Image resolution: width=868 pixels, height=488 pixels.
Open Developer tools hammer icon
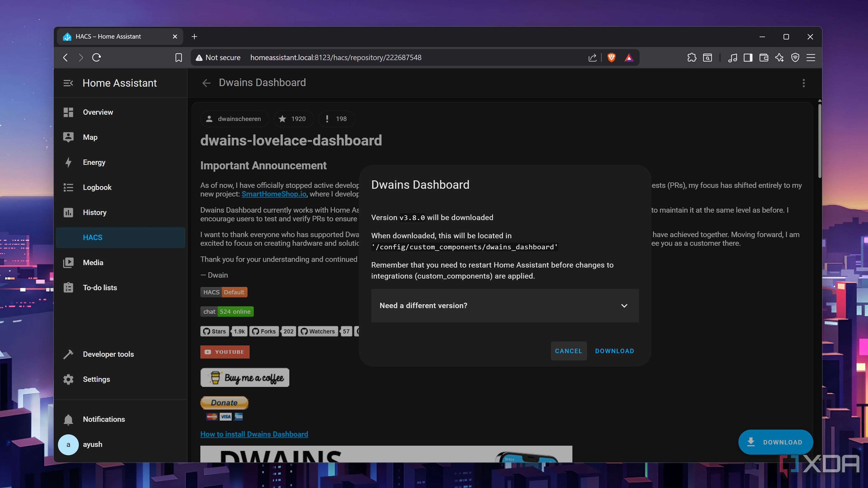68,354
